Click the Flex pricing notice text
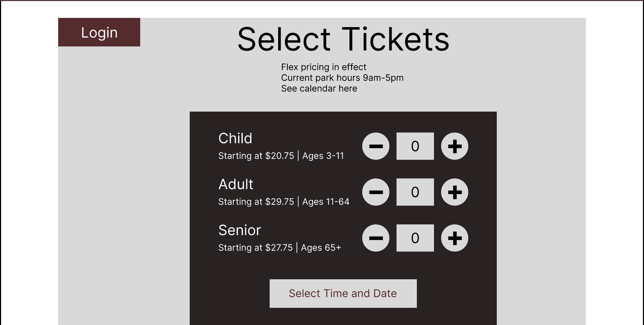Viewport: 644px width, 325px height. (x=324, y=67)
